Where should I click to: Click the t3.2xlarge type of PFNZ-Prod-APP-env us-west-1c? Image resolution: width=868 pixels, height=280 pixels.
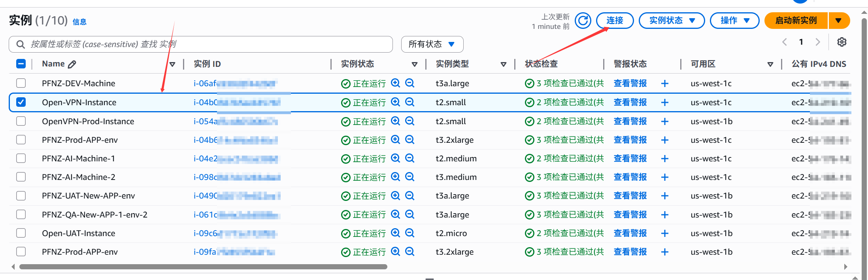tap(455, 140)
